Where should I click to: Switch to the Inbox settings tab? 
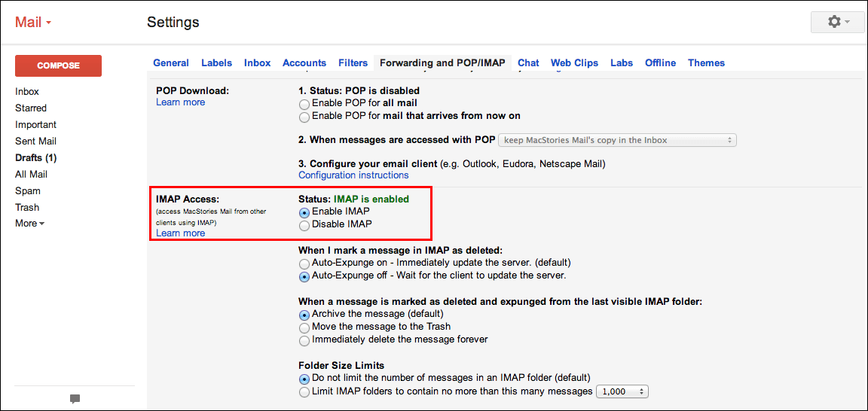tap(258, 63)
